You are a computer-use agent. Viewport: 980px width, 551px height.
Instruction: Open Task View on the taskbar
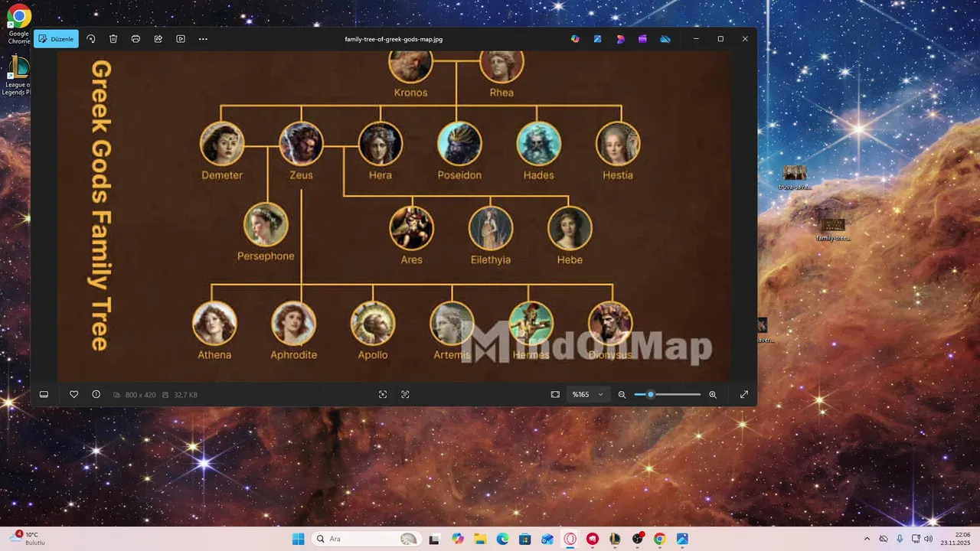pos(434,539)
